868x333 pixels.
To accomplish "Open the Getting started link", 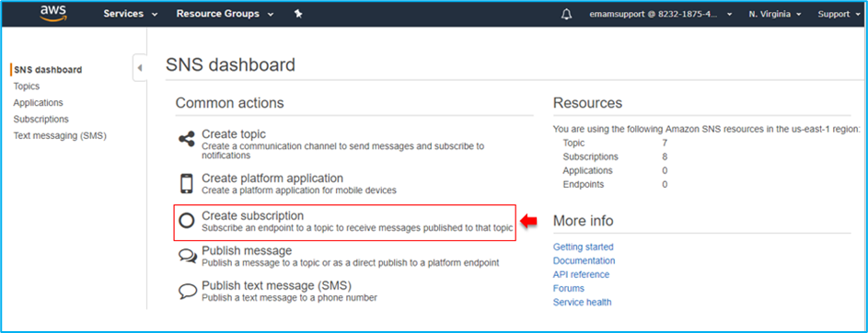I will 583,247.
